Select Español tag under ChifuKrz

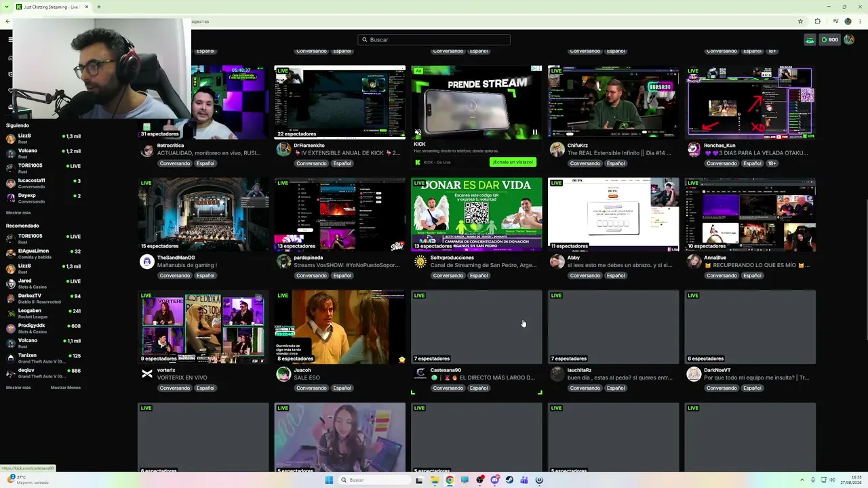click(x=616, y=163)
